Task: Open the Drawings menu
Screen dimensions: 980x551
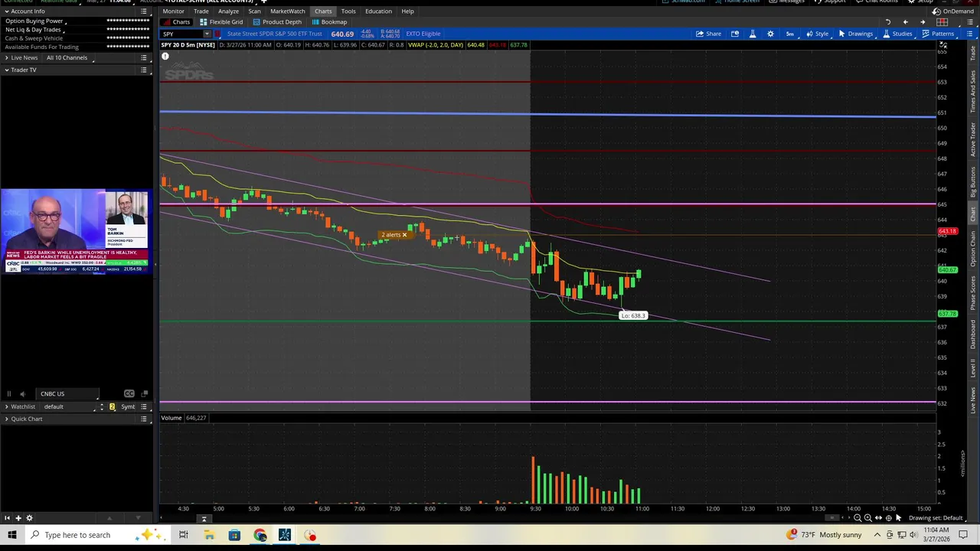Action: pyautogui.click(x=855, y=34)
